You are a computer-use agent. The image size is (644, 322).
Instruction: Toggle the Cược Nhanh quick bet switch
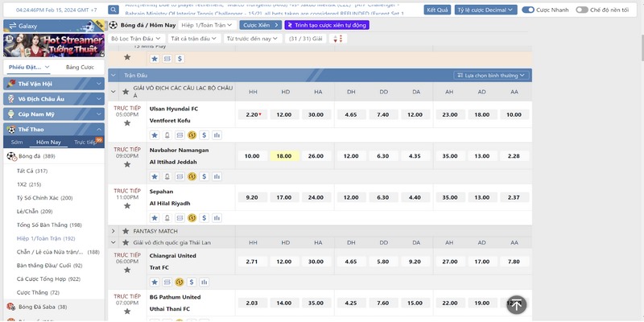528,10
